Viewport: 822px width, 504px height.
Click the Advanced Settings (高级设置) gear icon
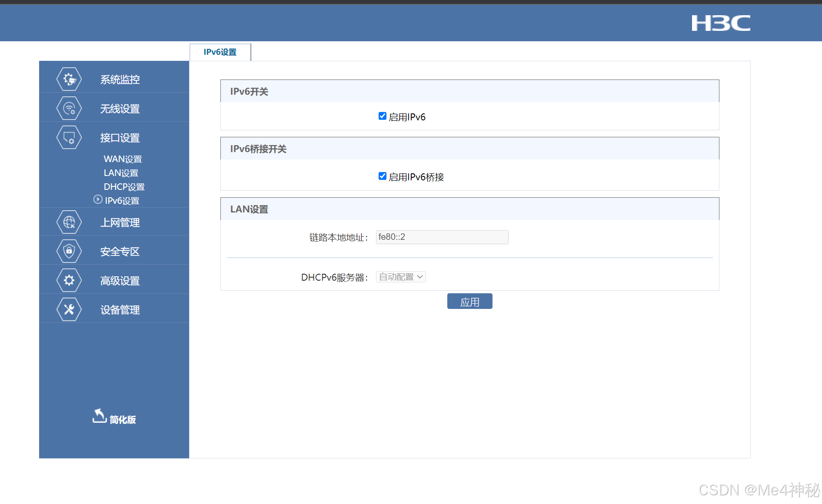69,280
